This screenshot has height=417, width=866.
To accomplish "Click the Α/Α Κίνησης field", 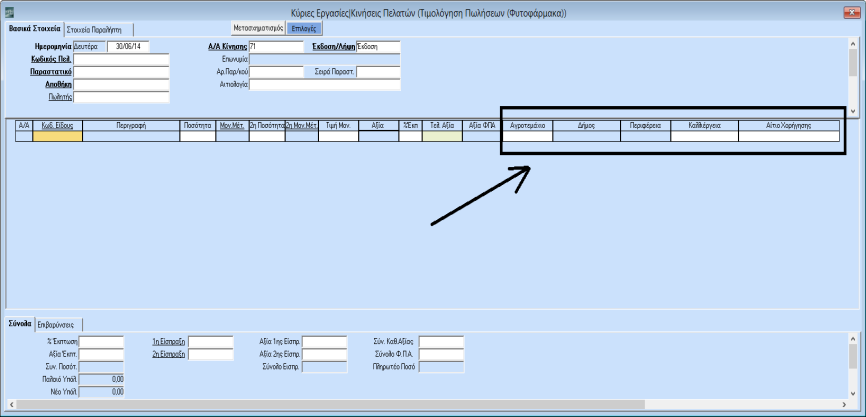I will coord(276,46).
